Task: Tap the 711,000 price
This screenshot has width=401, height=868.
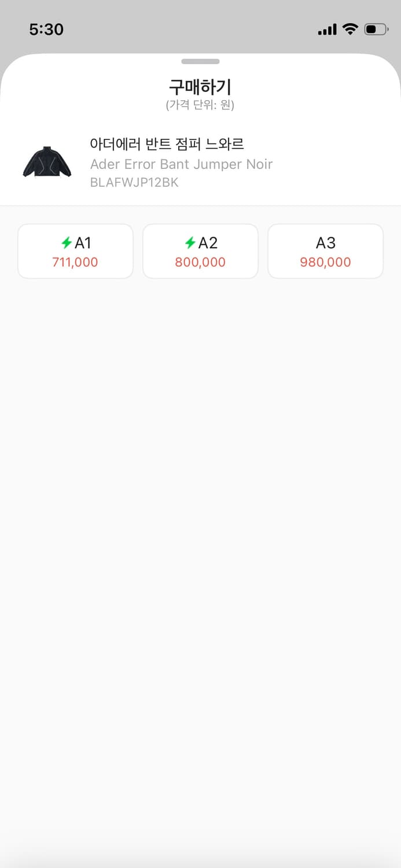Action: [x=75, y=262]
